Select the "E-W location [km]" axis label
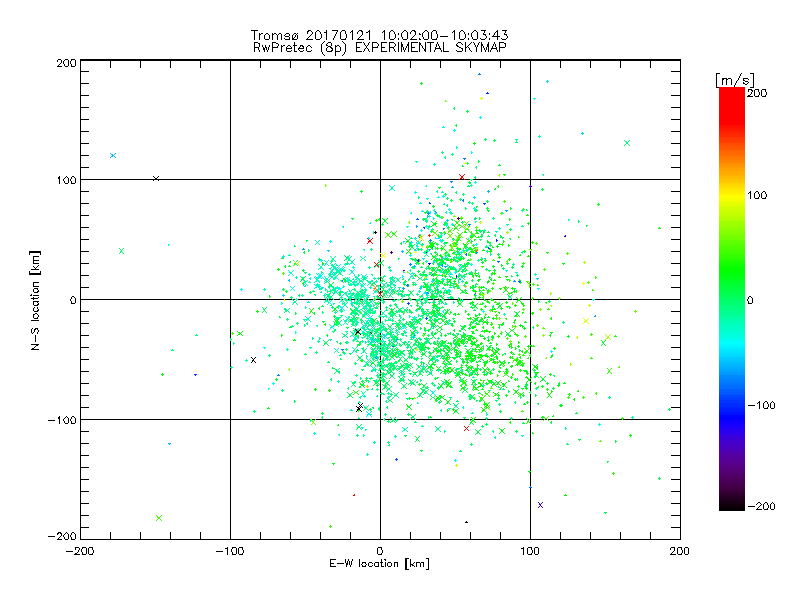This screenshot has height=600, width=800. point(379,563)
